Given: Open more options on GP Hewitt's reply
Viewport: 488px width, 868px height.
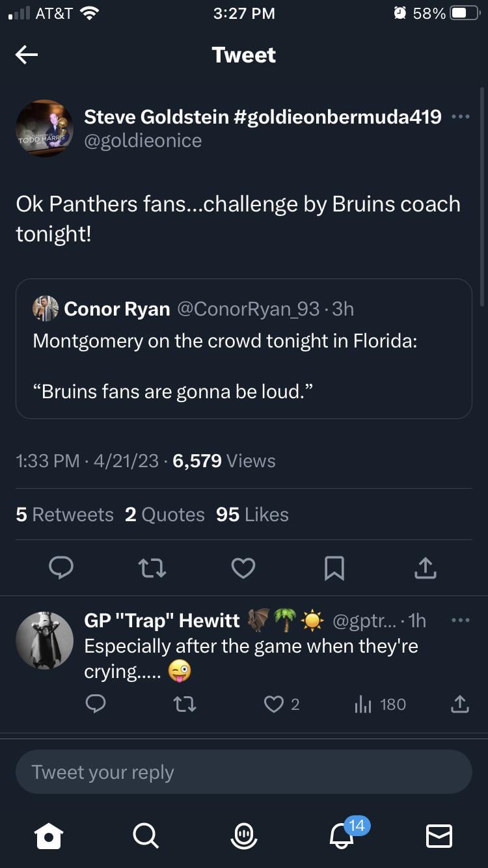Looking at the screenshot, I should [460, 620].
